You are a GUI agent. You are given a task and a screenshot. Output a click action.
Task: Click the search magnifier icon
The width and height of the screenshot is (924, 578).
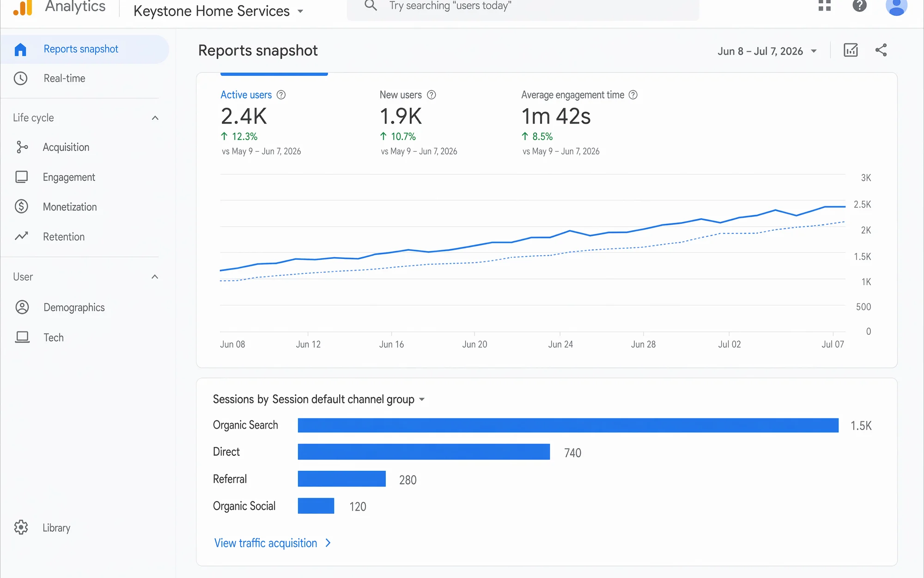pos(371,6)
